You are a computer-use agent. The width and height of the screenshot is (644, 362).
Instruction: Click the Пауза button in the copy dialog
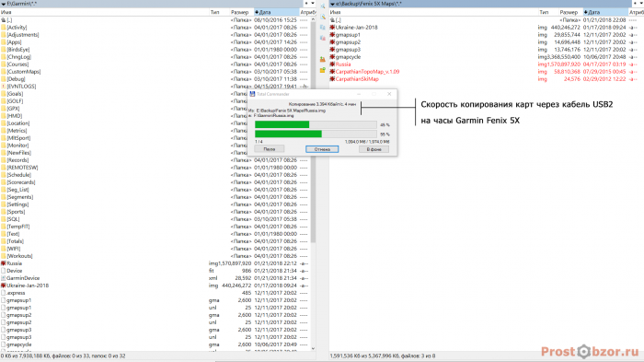tap(270, 149)
